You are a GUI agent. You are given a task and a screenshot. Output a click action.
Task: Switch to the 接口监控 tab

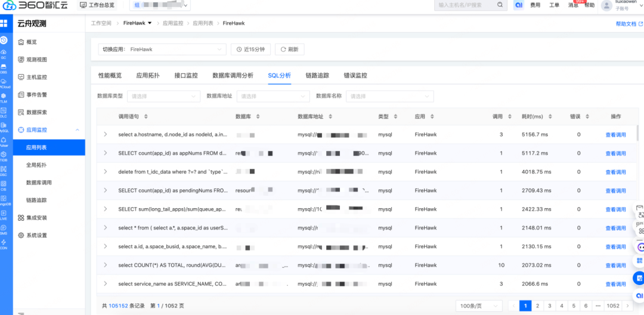(x=186, y=75)
